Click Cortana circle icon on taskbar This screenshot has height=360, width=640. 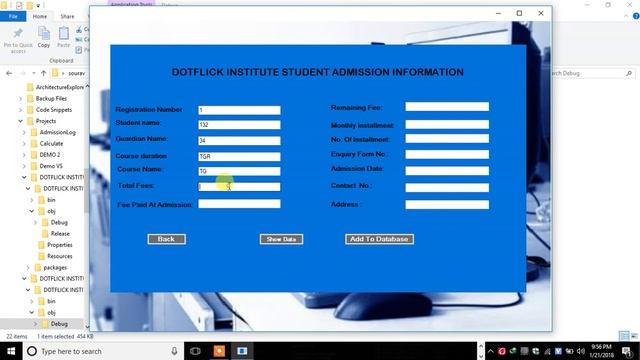pyautogui.click(x=32, y=351)
